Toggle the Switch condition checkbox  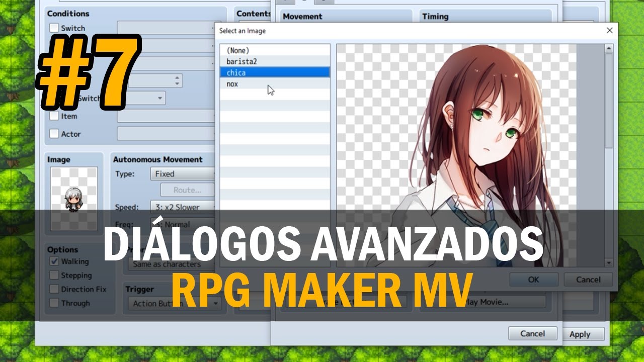[x=54, y=28]
